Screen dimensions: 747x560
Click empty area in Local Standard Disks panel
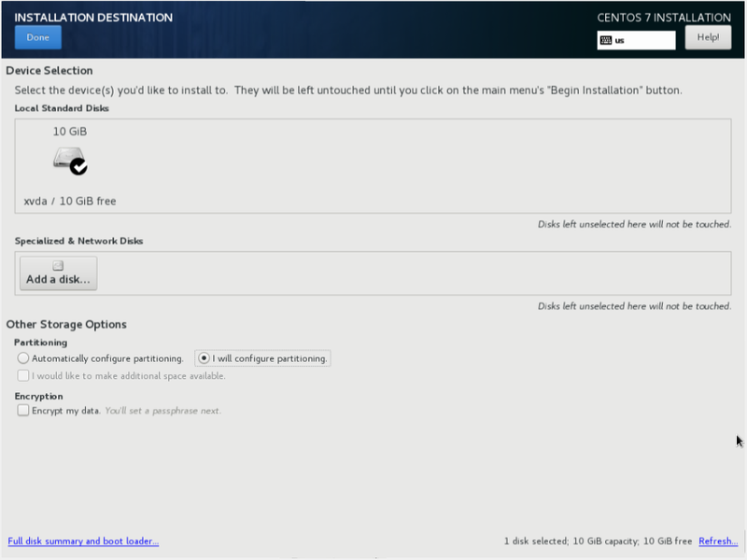[x=420, y=166]
